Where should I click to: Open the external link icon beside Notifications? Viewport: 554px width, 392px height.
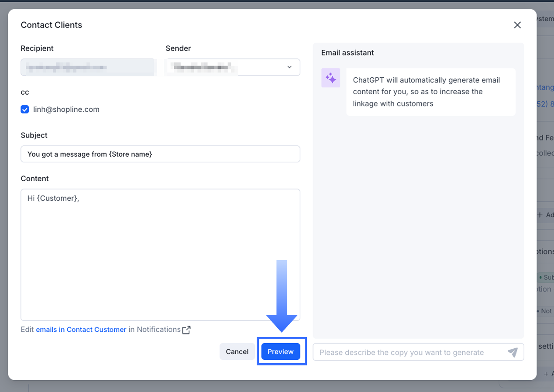pyautogui.click(x=186, y=330)
